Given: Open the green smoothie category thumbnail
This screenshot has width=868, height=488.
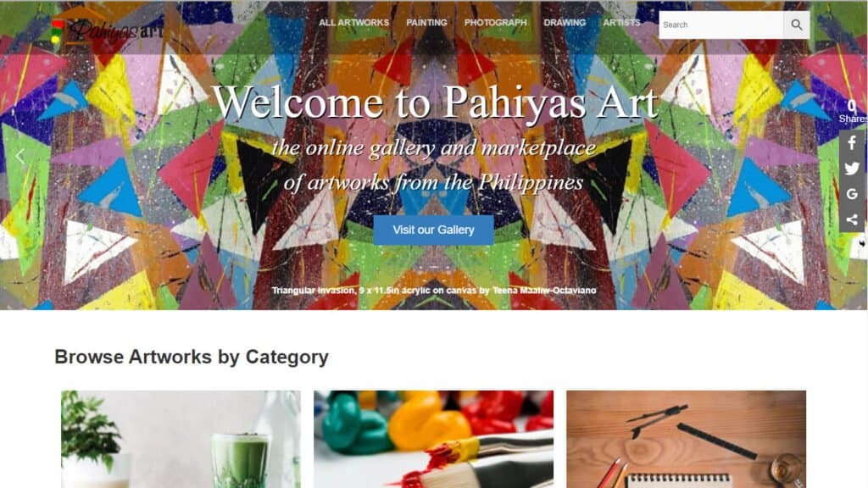Looking at the screenshot, I should click(181, 440).
